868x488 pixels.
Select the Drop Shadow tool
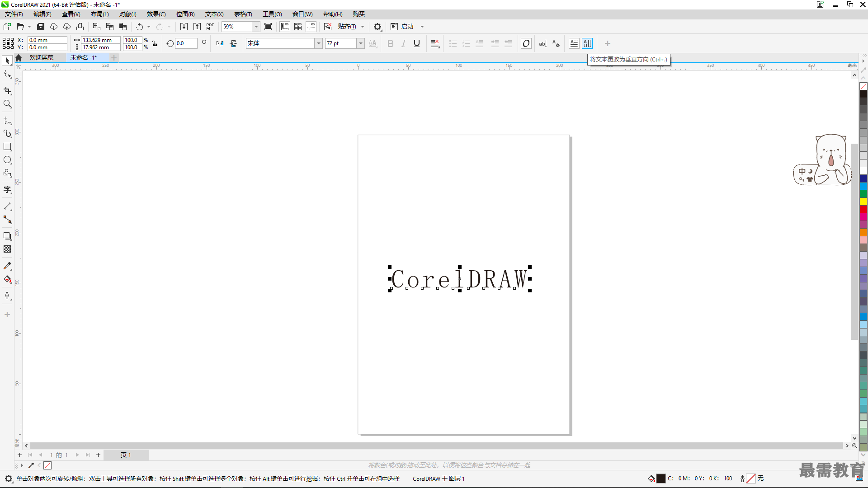tap(7, 236)
